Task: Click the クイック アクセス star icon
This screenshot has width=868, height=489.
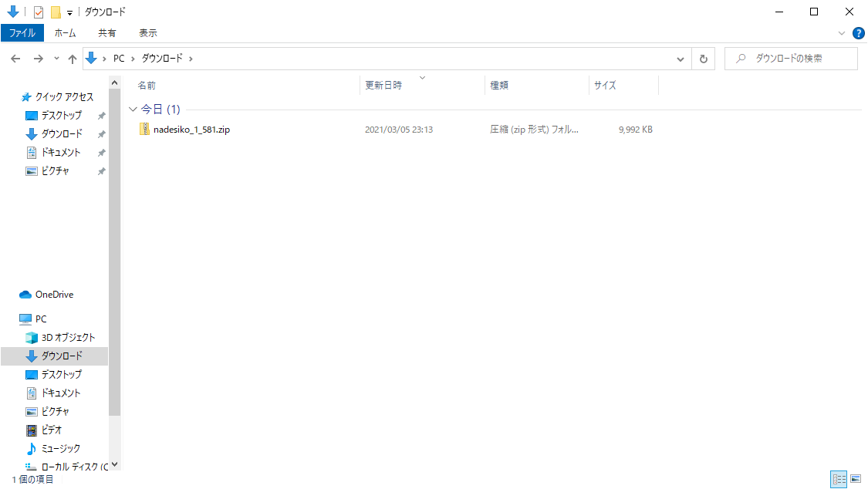Action: click(x=25, y=97)
